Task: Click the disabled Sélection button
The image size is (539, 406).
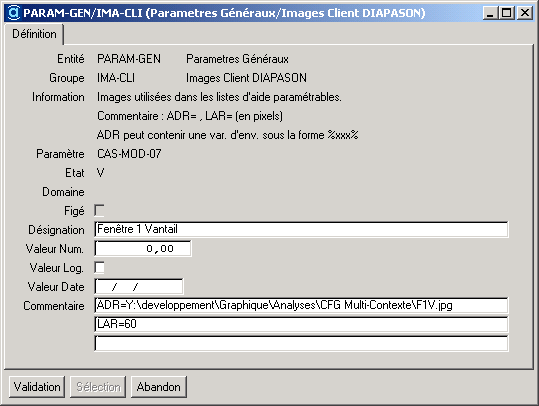Action: [98, 387]
